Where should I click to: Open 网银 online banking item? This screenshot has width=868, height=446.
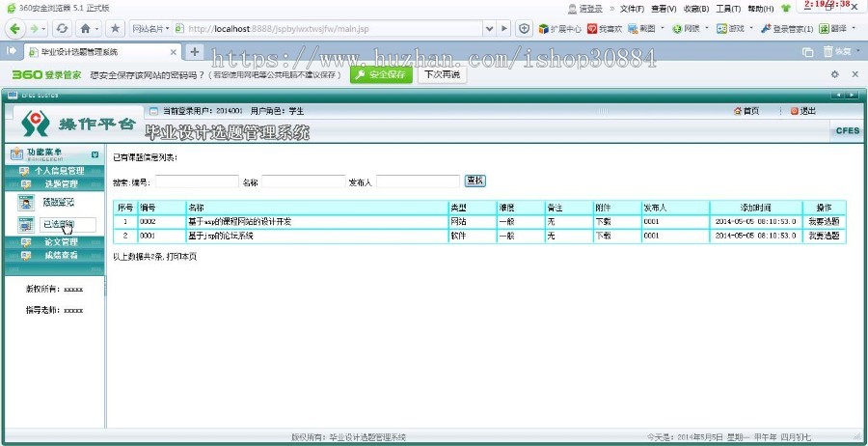click(687, 29)
